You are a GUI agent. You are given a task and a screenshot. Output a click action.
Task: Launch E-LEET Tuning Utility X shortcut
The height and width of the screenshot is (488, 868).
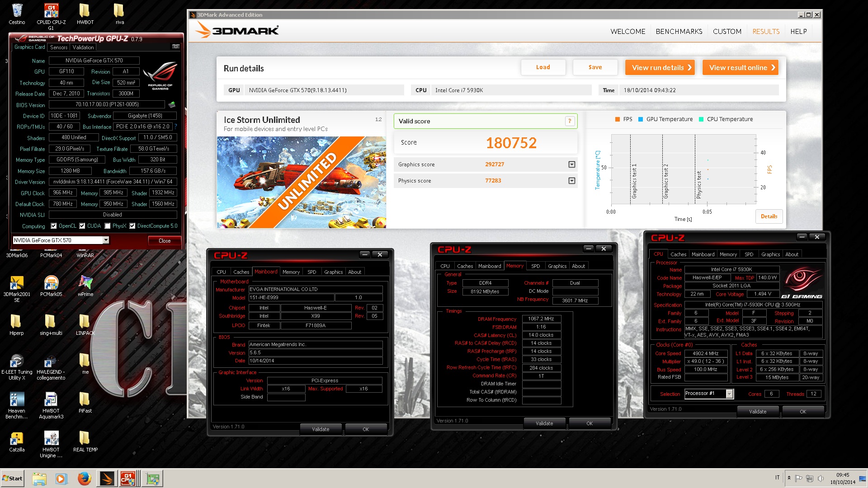point(17,367)
